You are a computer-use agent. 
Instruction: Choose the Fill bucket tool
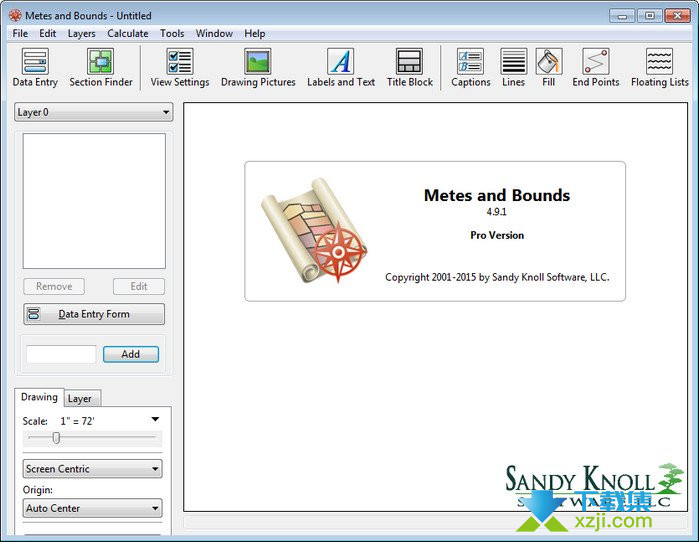[549, 62]
